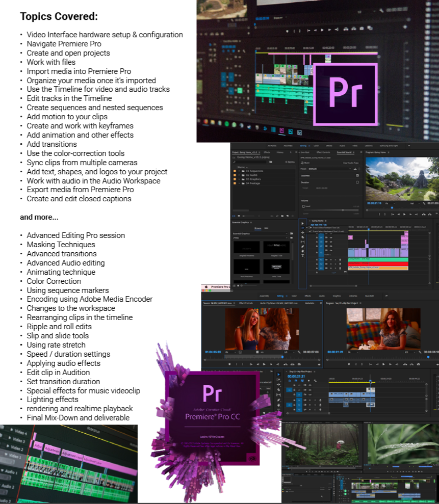Open Source monitor wrench settings
The height and width of the screenshot is (504, 439).
click(x=299, y=352)
